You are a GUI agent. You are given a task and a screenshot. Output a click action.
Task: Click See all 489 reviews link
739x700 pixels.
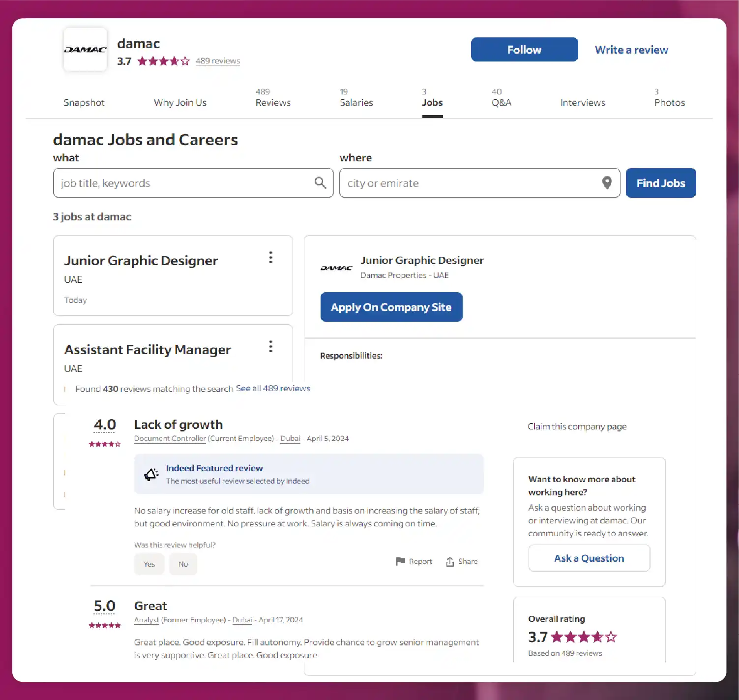coord(273,388)
